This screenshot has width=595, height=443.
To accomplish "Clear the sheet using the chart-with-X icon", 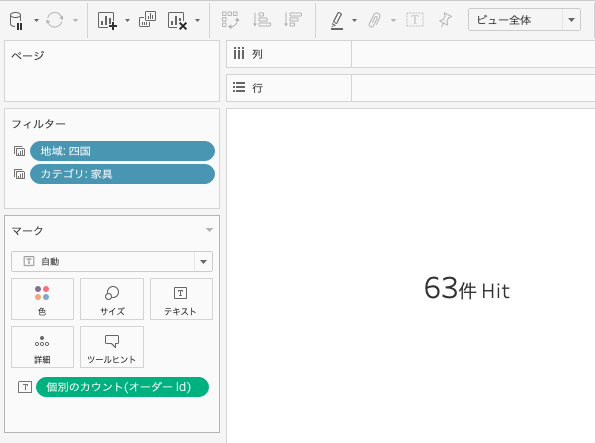I will tap(177, 20).
